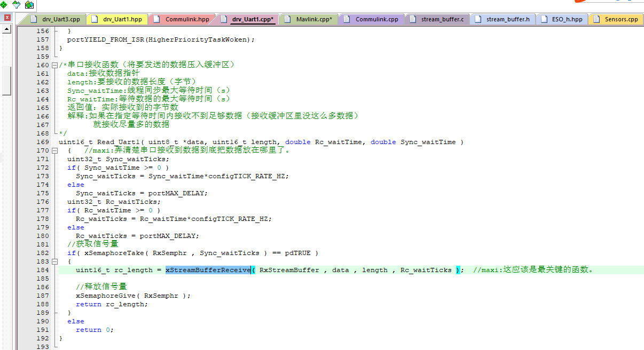Collapse the comment block fold at line 160
Viewport: 644px width, 350px height.
click(x=56, y=64)
